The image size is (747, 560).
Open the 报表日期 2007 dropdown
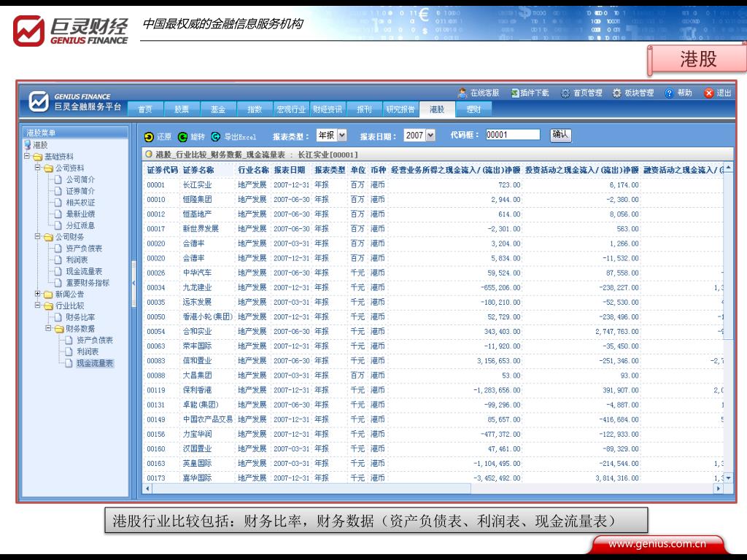(430, 135)
